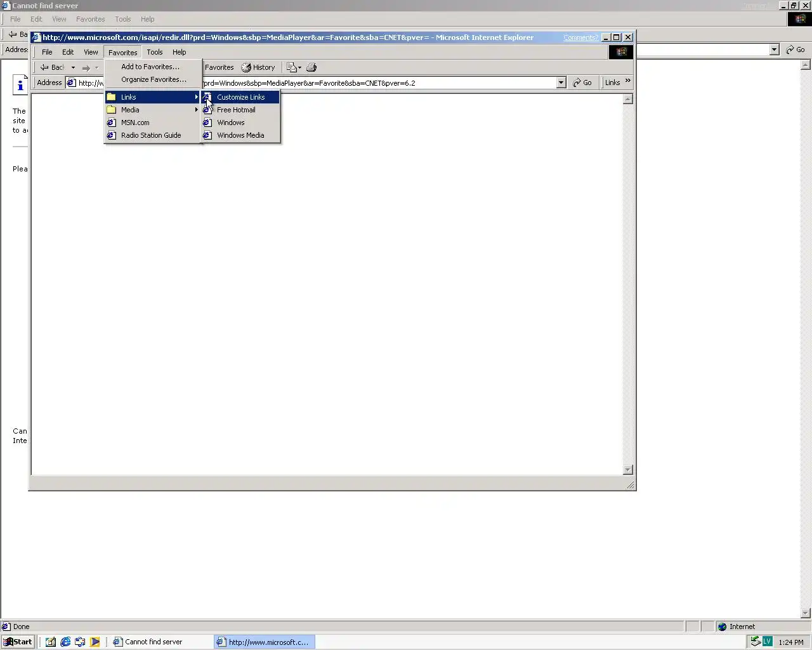Choose Organize Favorites...

pos(153,79)
